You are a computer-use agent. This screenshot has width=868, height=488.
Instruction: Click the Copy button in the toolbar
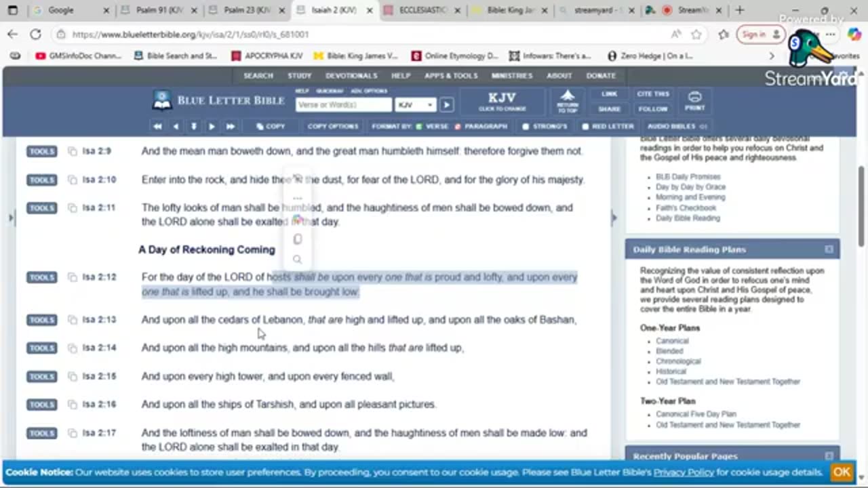click(x=270, y=127)
